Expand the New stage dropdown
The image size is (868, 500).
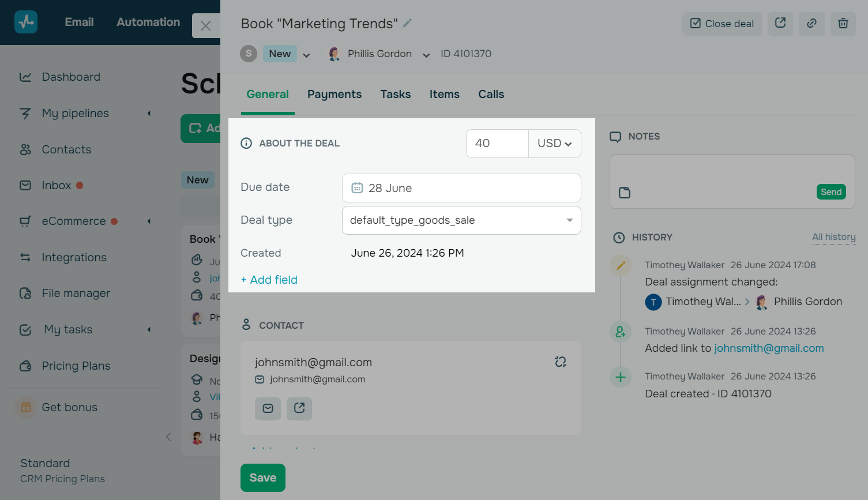tap(306, 55)
